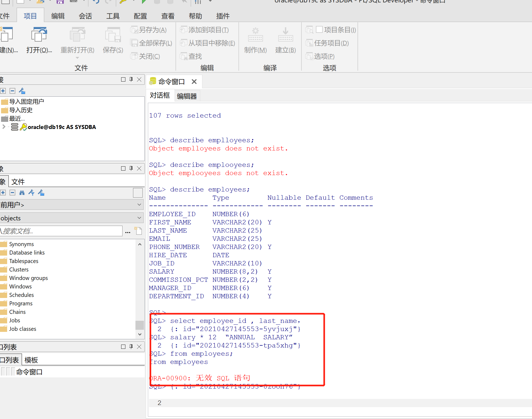532x419 pixels.
Task: Open the current user dropdown
Action: coord(139,205)
